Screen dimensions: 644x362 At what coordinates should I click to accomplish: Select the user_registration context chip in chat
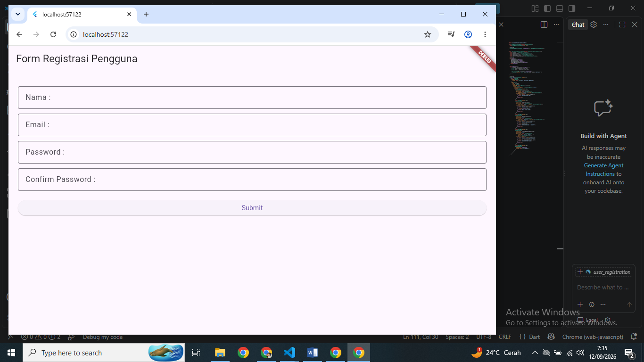point(607,272)
